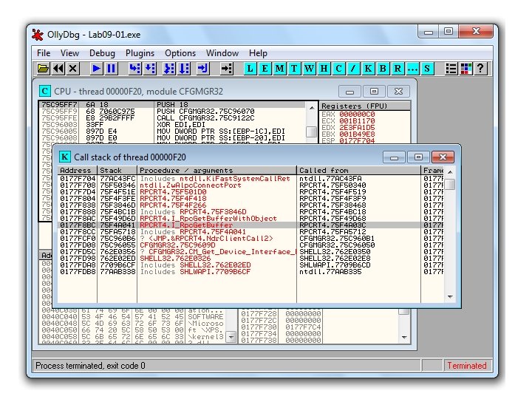The width and height of the screenshot is (532, 399).
Task: Click disassembly line PUSH CFGMGR32.75C96070
Action: click(173, 112)
